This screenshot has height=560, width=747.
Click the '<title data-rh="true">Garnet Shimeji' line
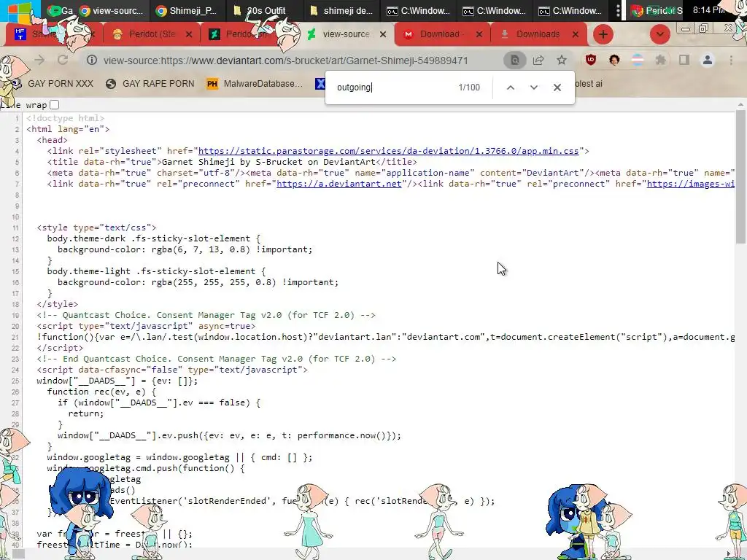tap(232, 162)
